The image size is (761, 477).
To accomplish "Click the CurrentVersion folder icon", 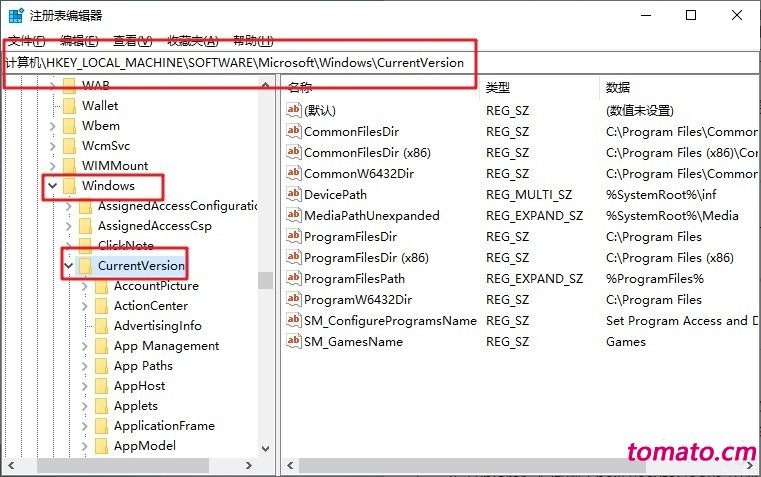I will tap(85, 266).
